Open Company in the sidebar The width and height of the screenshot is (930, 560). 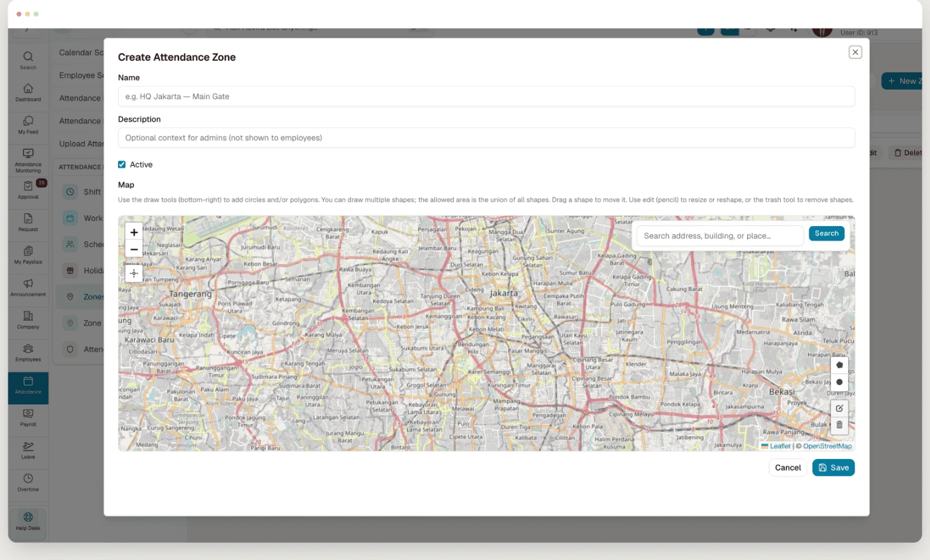click(28, 320)
